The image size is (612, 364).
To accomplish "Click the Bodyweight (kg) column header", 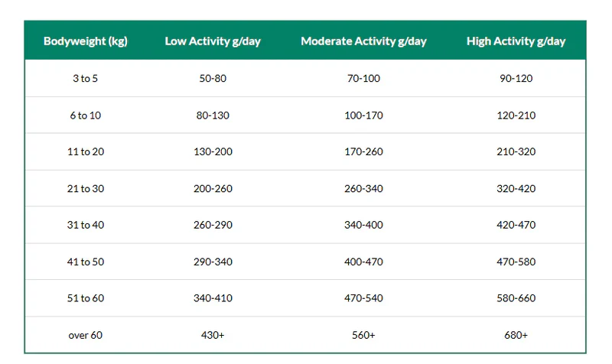I will click(86, 41).
